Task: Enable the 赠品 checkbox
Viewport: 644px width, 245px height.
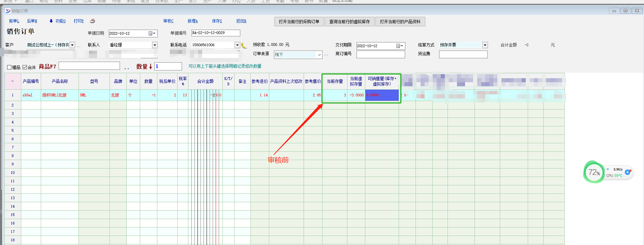Action: (x=9, y=67)
